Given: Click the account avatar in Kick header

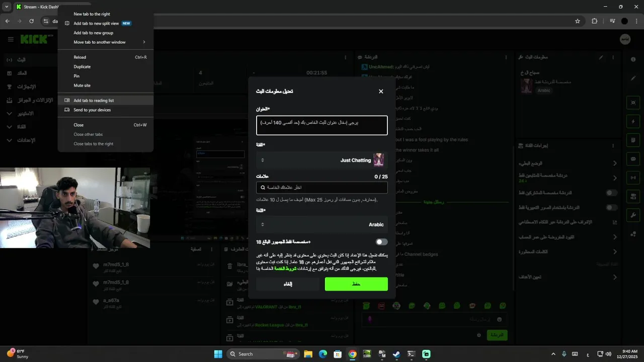Looking at the screenshot, I should [625, 39].
